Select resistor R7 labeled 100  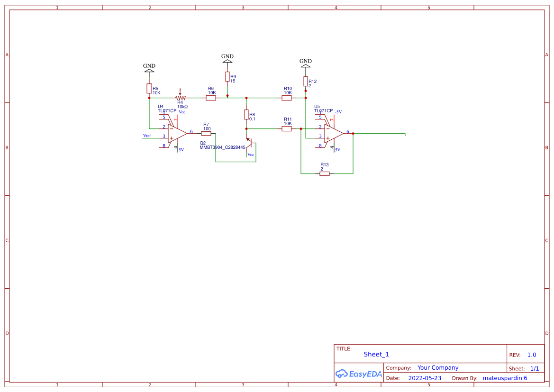point(206,134)
